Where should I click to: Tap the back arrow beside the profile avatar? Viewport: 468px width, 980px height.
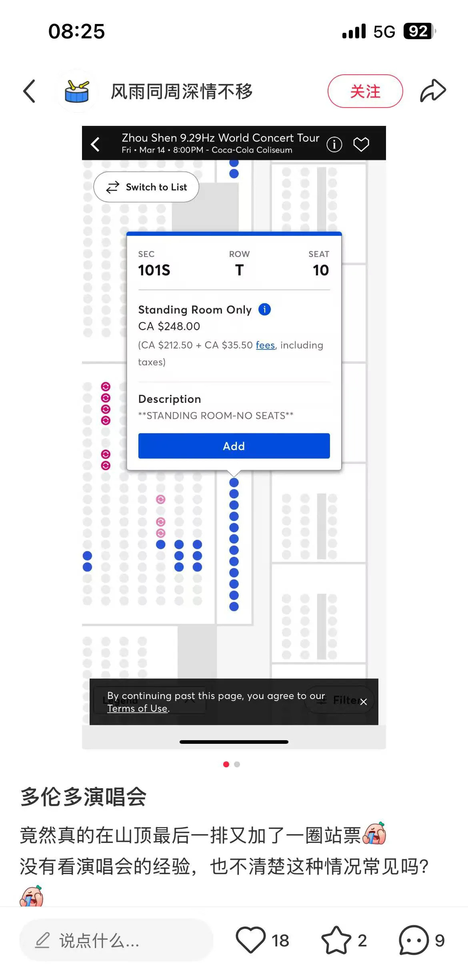[x=29, y=91]
